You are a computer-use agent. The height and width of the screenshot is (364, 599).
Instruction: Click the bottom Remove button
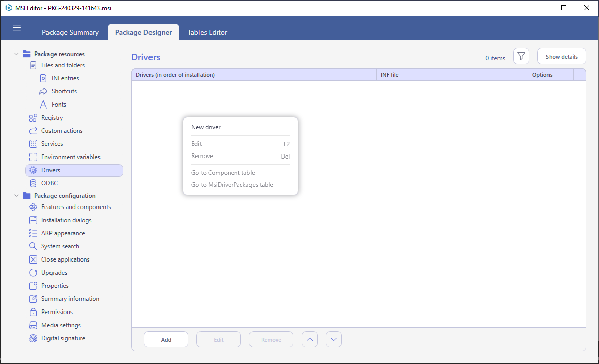click(271, 340)
